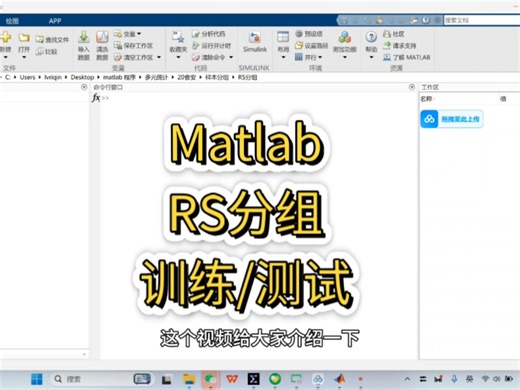Open the Command Window panel actions menu
520x390 pixels.
pyautogui.click(x=412, y=87)
